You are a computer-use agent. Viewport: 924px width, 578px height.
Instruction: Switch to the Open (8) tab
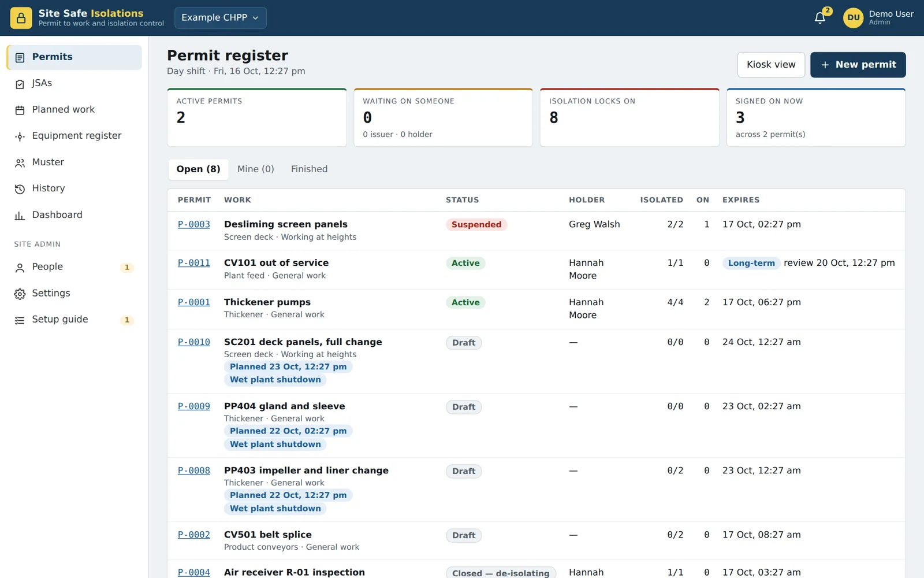[198, 169]
